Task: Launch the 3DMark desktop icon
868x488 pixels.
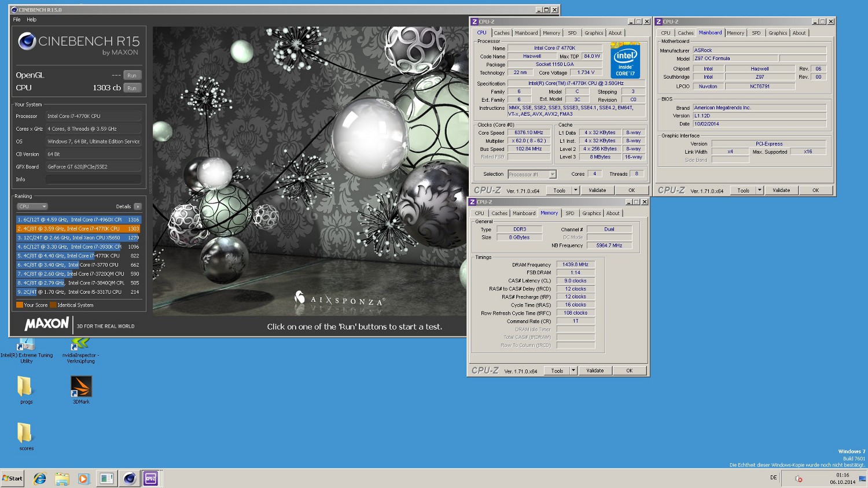Action: click(81, 390)
